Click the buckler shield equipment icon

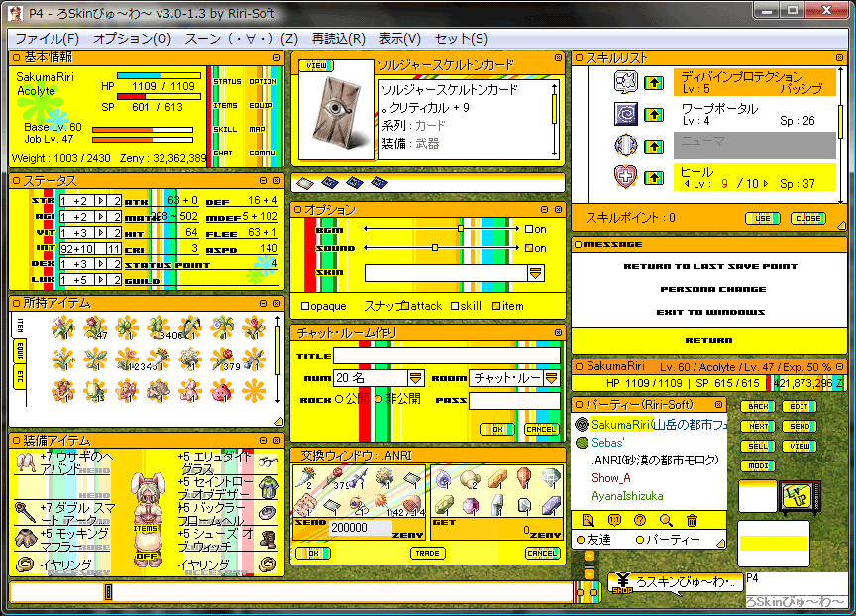coord(268,512)
